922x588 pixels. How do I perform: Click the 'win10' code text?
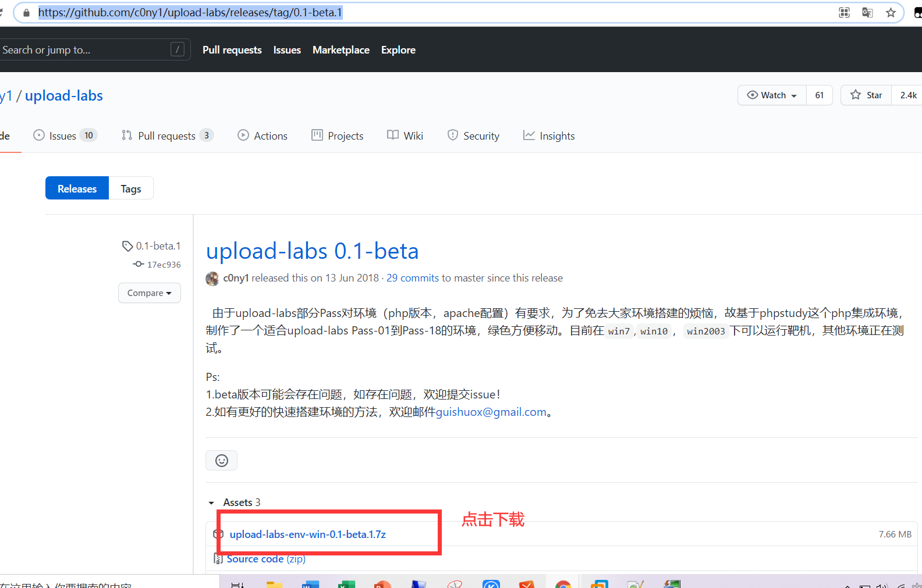[x=654, y=331]
